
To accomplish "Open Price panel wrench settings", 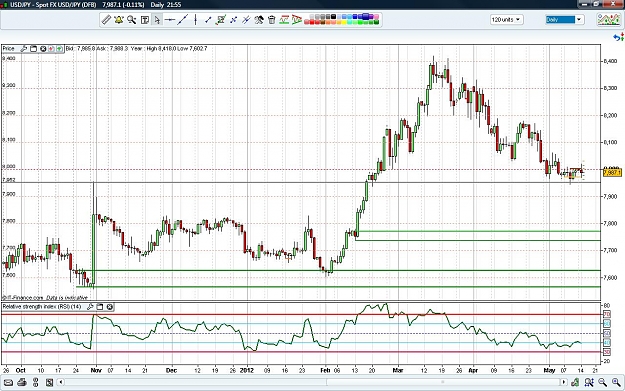I will pos(24,49).
